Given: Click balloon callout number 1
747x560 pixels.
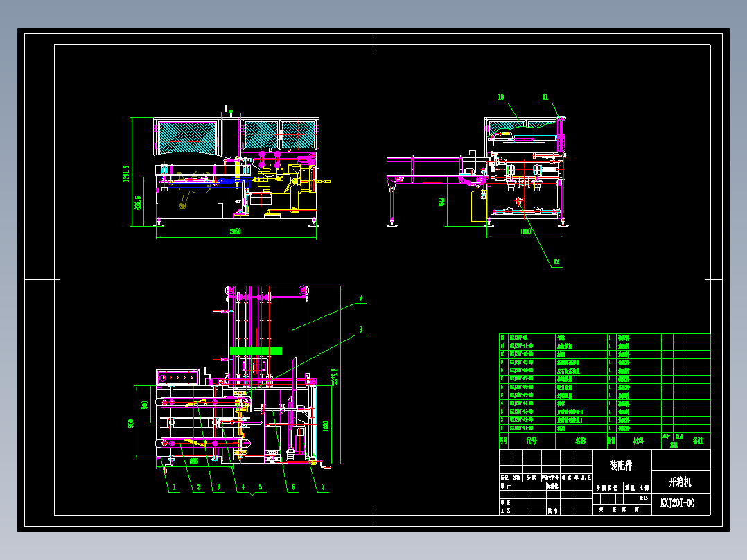Looking at the screenshot, I should (x=174, y=487).
